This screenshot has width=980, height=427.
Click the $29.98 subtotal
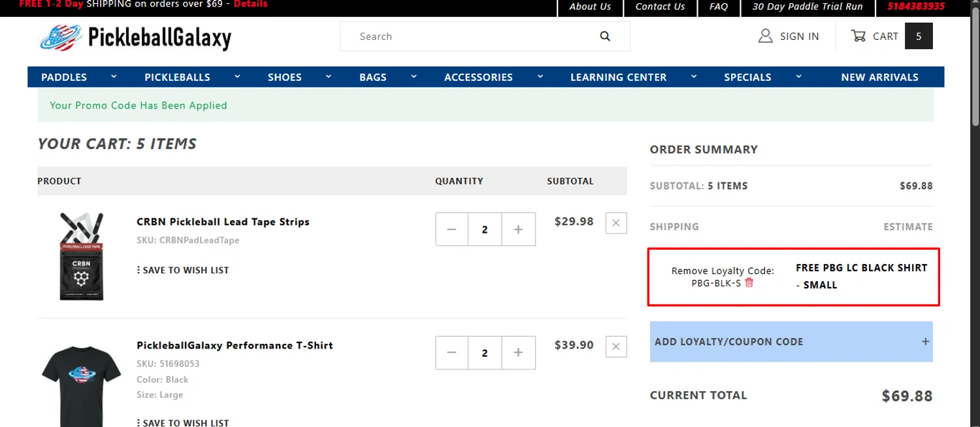pos(574,222)
